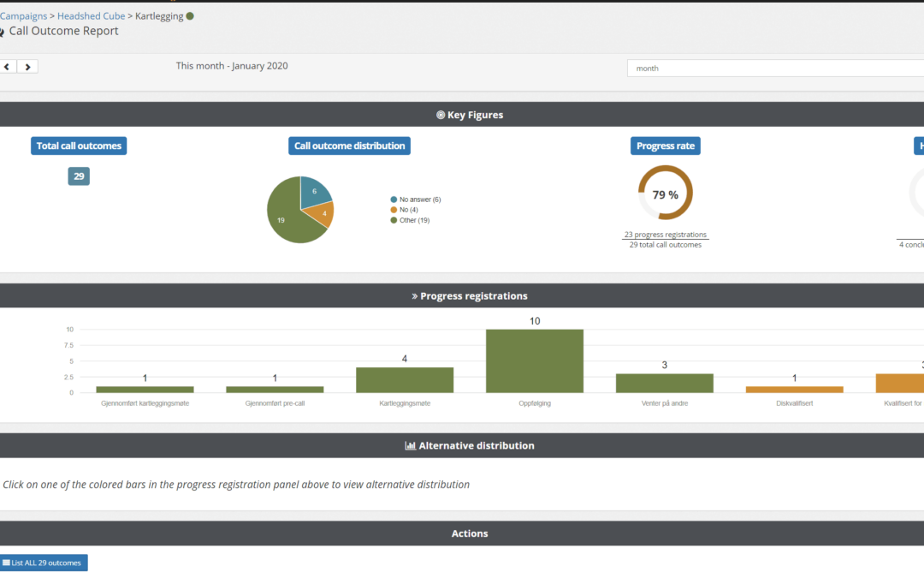Click the Kartleggingsmøte bar with value 4
This screenshot has width=924, height=578.
[405, 380]
